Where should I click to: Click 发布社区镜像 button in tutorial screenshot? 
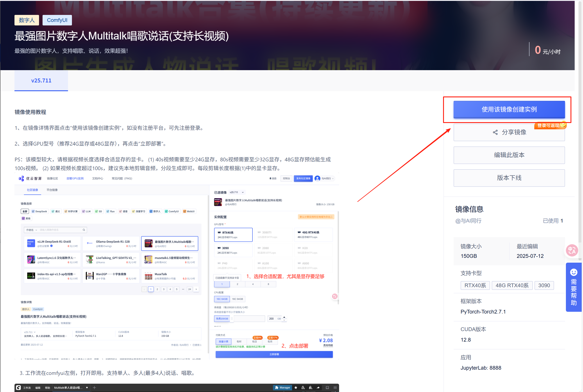point(303,178)
